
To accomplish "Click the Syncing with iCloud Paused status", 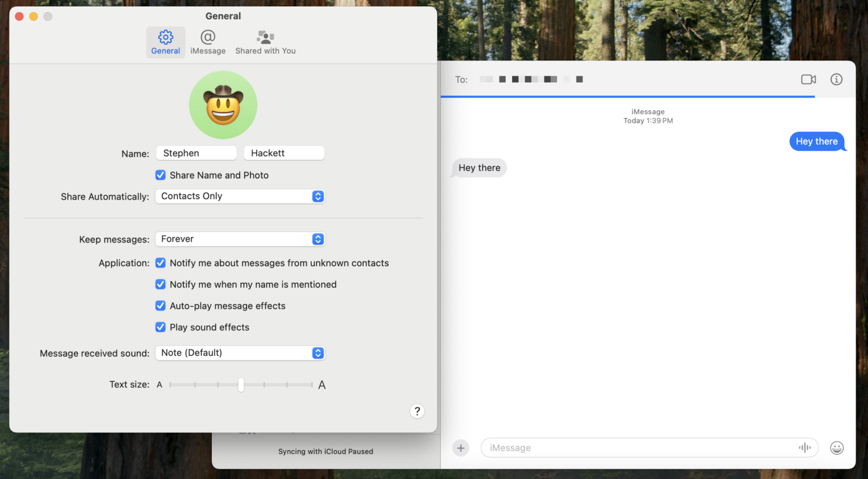I will [x=325, y=451].
